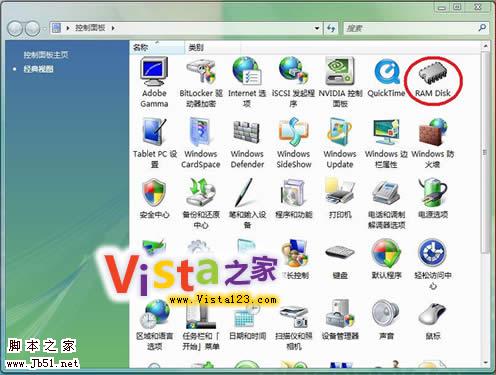Image resolution: width=496 pixels, height=375 pixels.
Task: Open Windows SideShow icon
Action: pos(293,132)
